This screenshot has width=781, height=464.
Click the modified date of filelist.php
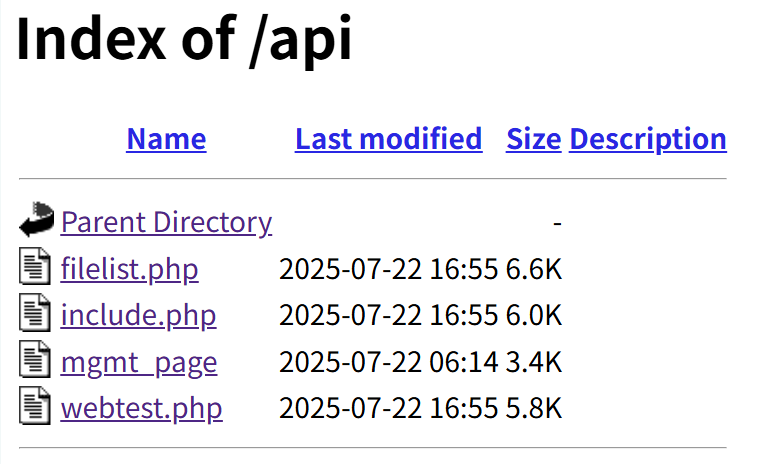pos(388,269)
